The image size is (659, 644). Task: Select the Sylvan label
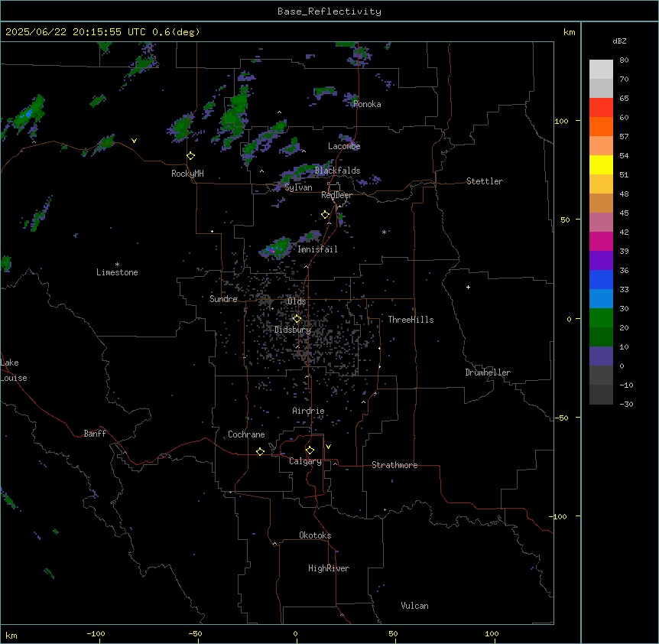[298, 187]
